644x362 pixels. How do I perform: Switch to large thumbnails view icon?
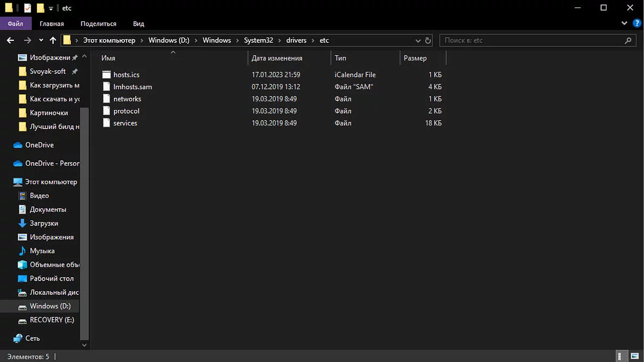click(x=634, y=356)
